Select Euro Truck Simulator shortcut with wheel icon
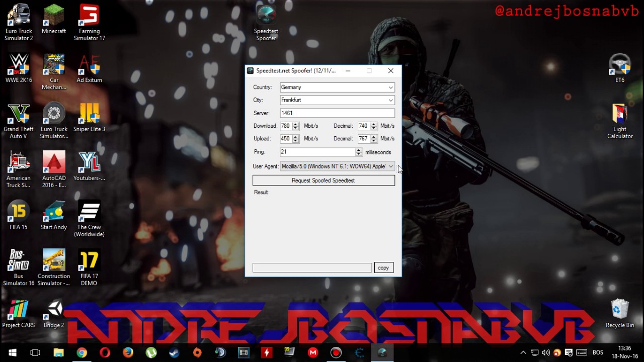 coord(54,121)
